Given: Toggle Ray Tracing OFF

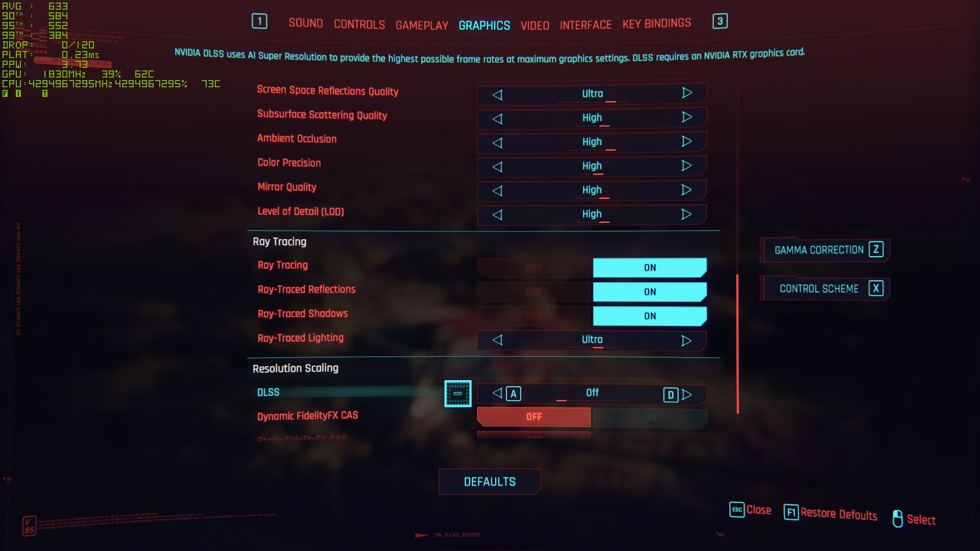Looking at the screenshot, I should click(x=534, y=267).
